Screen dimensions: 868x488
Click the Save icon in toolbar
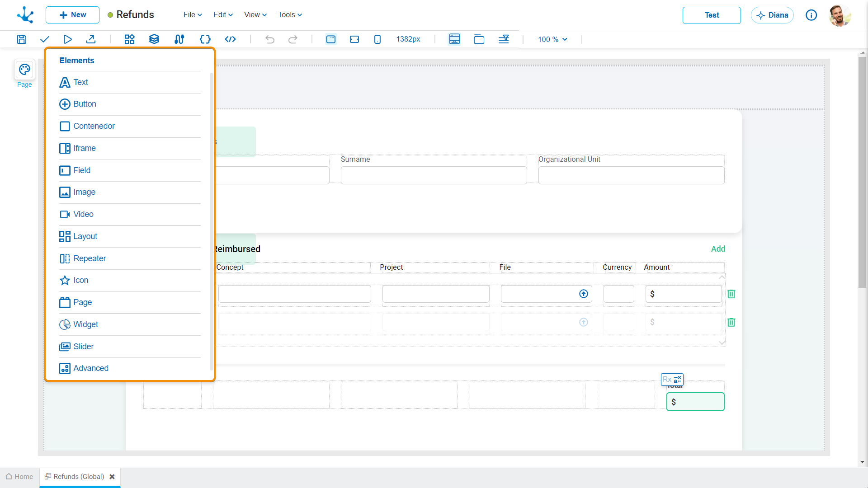tap(22, 39)
